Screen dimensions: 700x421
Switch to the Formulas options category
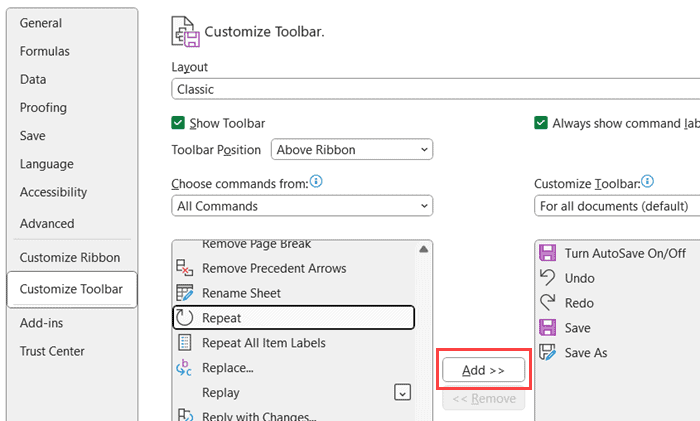click(x=45, y=51)
